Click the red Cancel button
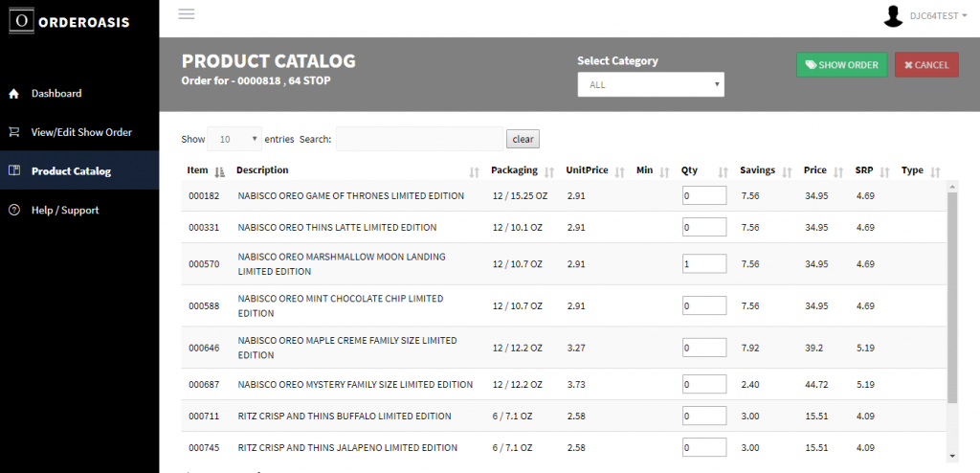The image size is (980, 473). [x=926, y=64]
